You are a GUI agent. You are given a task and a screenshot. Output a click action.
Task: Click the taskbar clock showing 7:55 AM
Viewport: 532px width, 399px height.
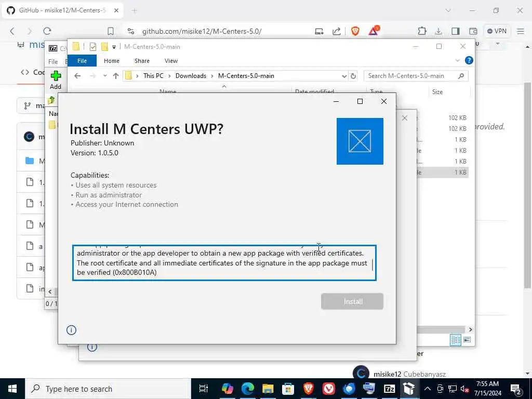487,389
